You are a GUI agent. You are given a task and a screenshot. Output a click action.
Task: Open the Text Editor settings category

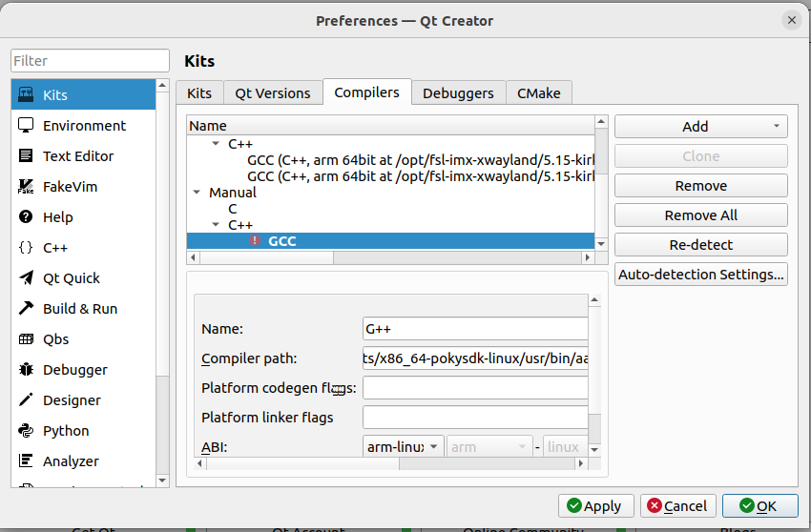pyautogui.click(x=77, y=156)
